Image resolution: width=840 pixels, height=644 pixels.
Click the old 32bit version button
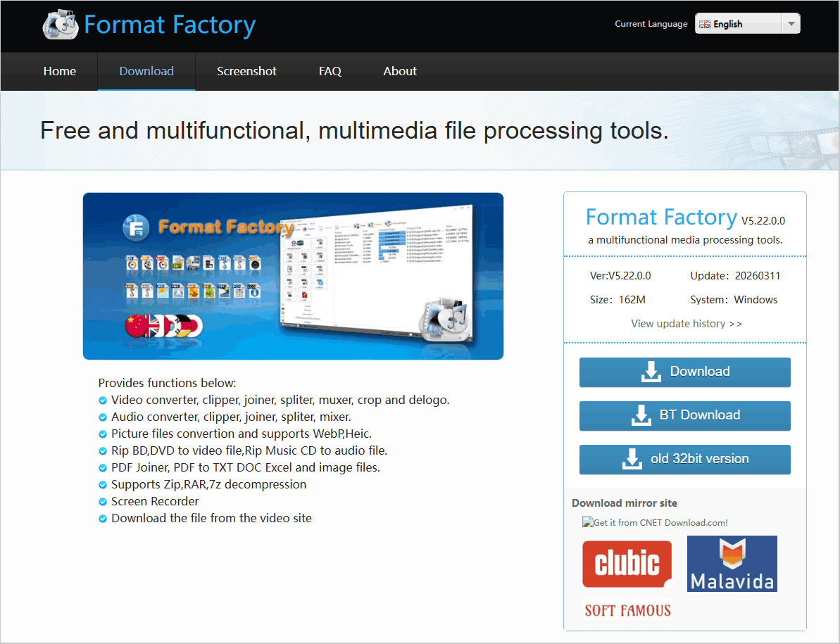[x=684, y=460]
